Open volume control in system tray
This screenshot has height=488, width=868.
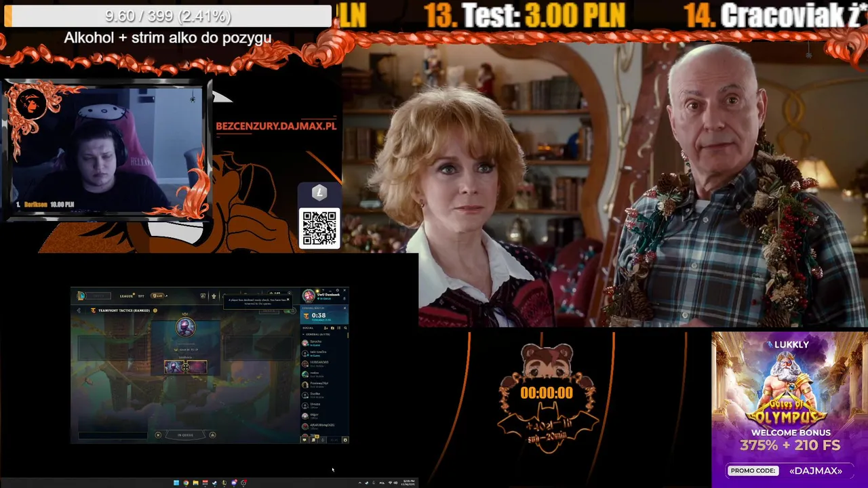pos(396,483)
